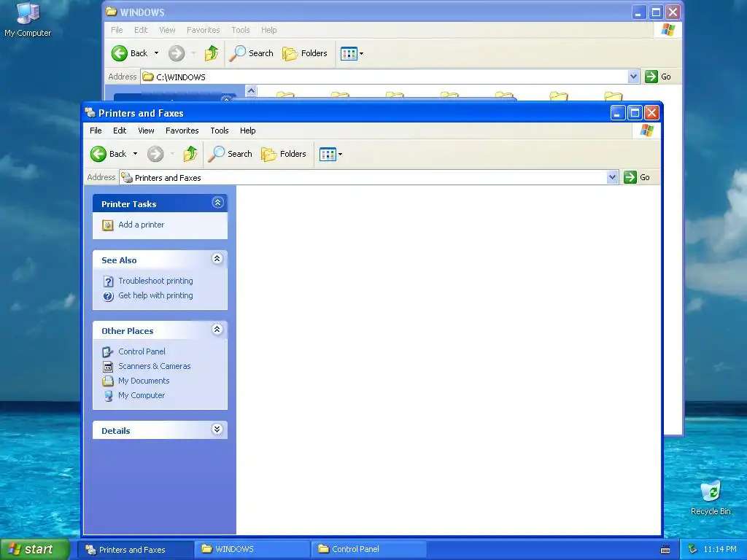
Task: Collapse the See Also panel
Action: coord(217,259)
